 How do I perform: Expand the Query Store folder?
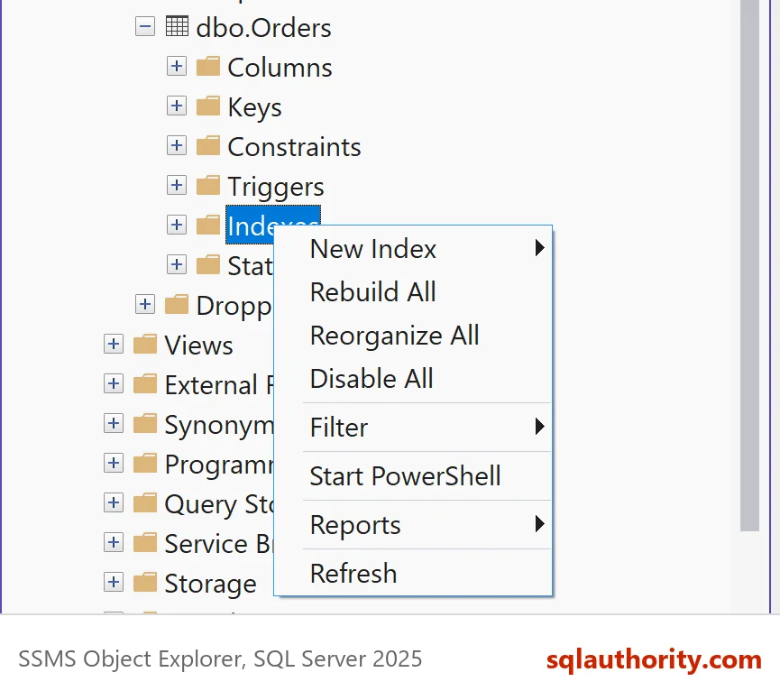(114, 503)
